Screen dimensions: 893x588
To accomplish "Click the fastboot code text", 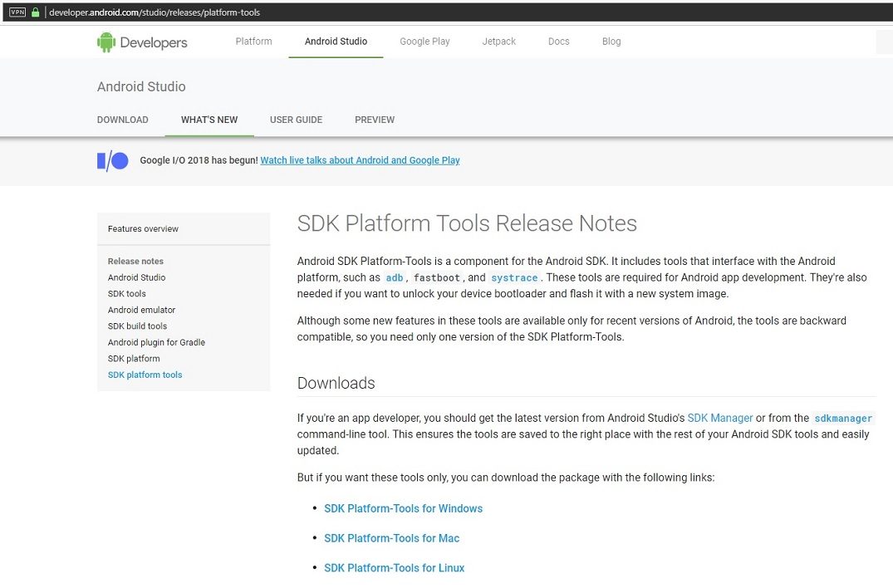I will click(x=437, y=277).
